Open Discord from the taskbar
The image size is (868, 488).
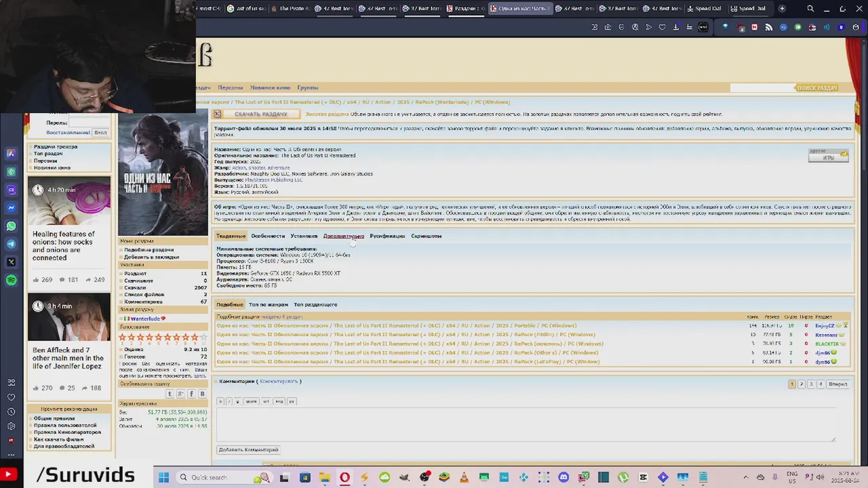564,477
